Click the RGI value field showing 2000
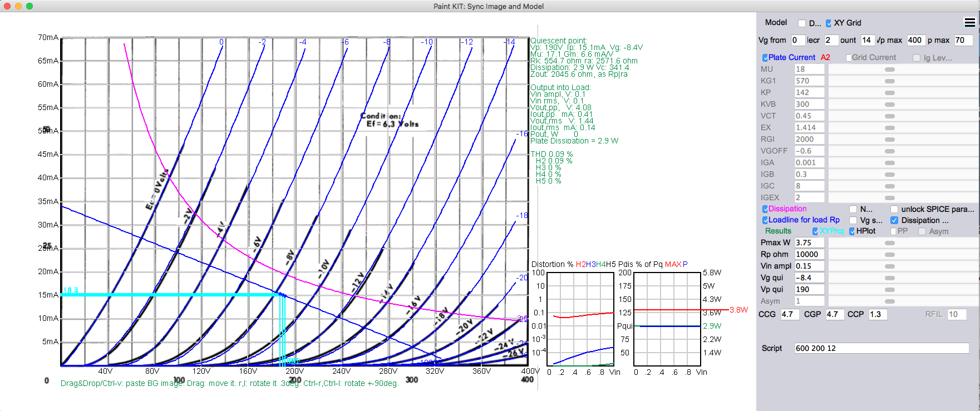The width and height of the screenshot is (980, 411). point(809,140)
